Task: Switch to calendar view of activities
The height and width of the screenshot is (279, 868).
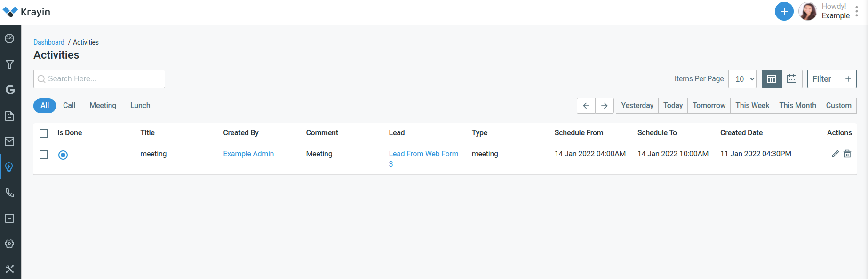Action: tap(791, 78)
